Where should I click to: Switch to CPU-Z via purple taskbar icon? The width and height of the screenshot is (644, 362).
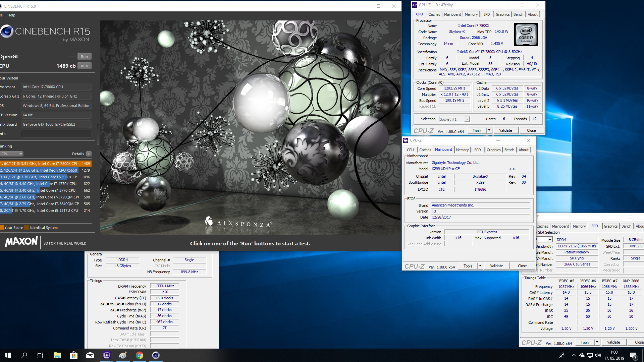point(106,355)
